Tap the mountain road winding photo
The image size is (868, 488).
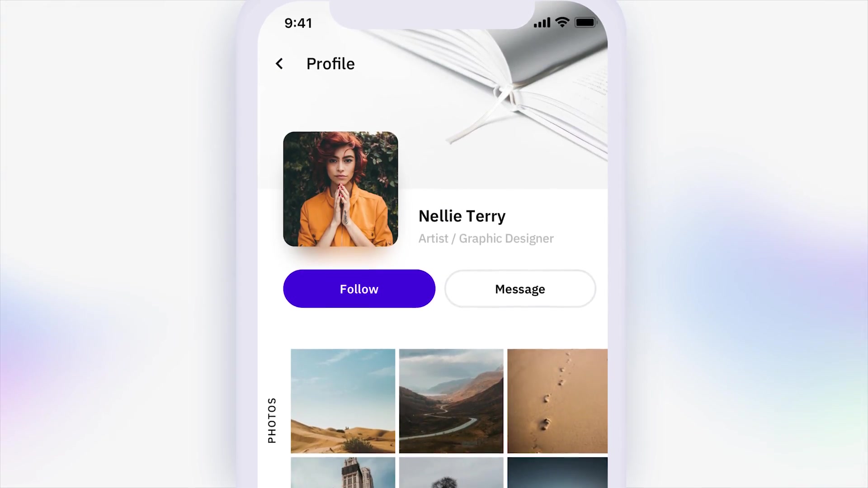[451, 401]
